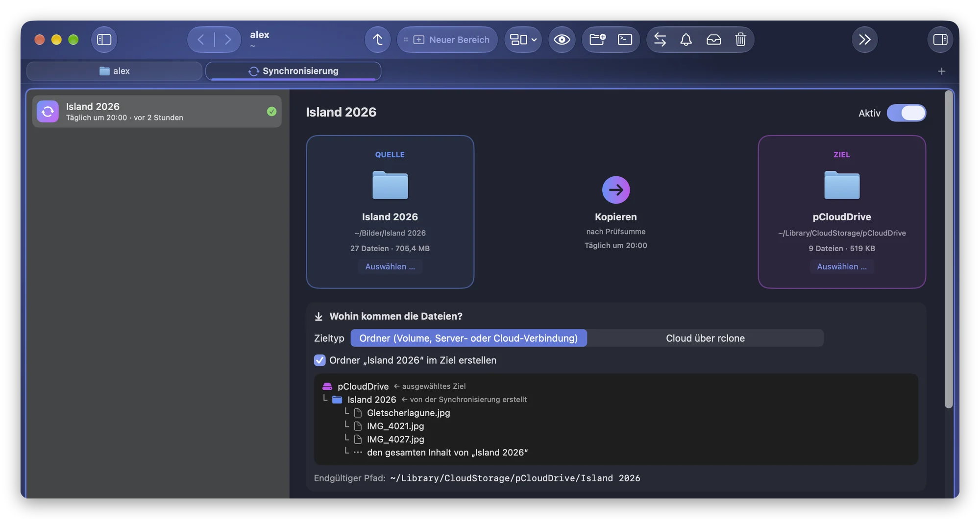Click Gletscherlagune.jpg in the tree

(408, 413)
